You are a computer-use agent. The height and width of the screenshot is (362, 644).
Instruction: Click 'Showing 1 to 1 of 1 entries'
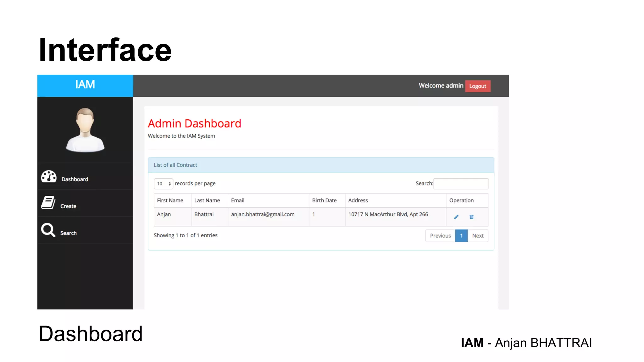pos(186,235)
